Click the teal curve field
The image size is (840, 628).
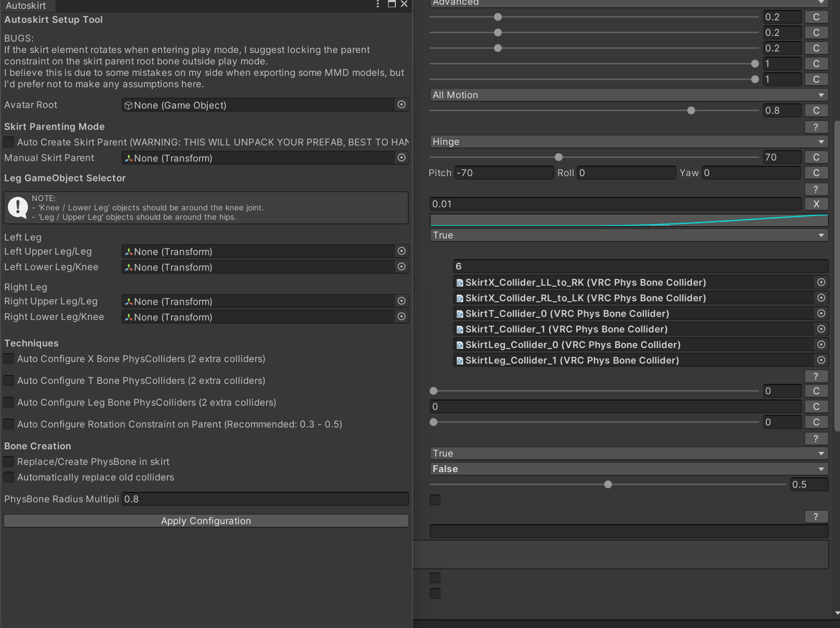629,220
